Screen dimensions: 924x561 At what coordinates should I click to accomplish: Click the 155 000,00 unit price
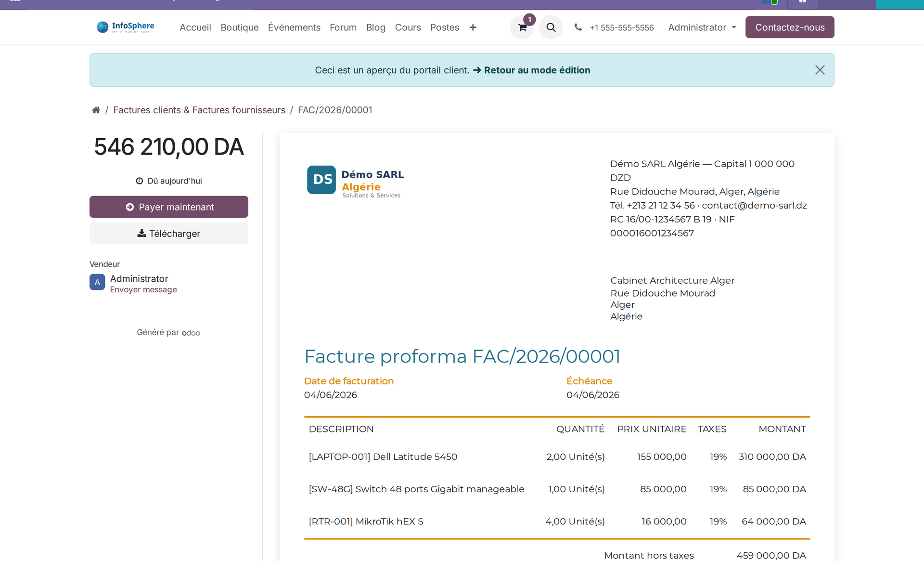(662, 457)
